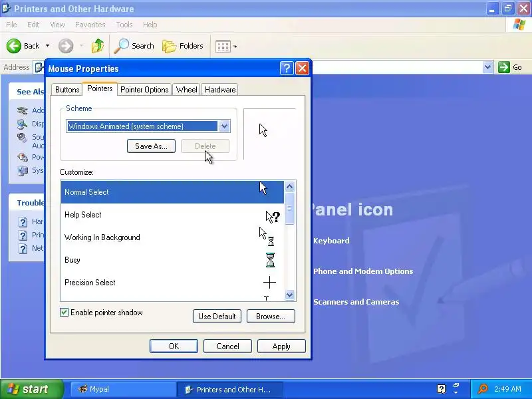Open the View menu

tap(57, 25)
